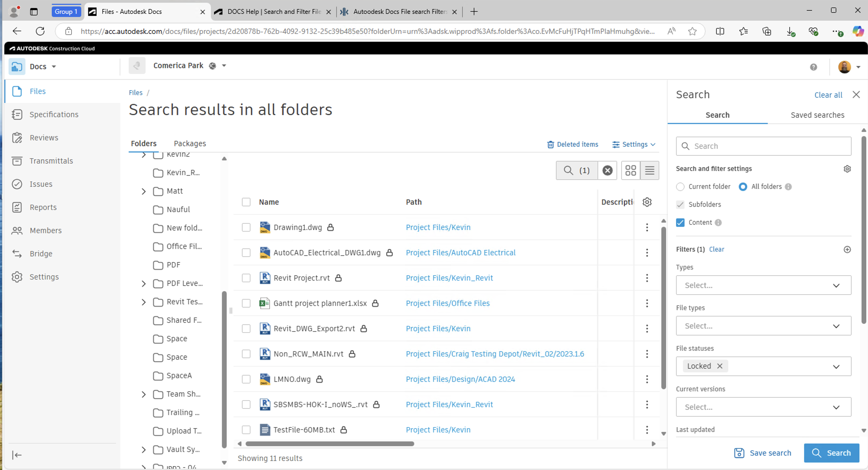Open more options for Revit Project.rvt

(x=647, y=278)
